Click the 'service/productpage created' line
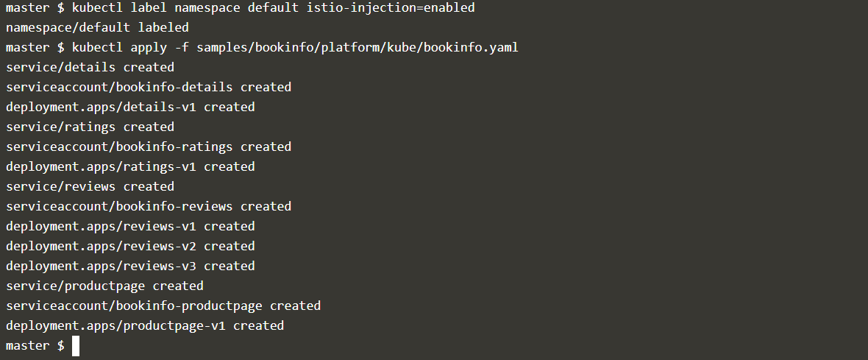Screen dimensions: 868x360 (x=104, y=286)
